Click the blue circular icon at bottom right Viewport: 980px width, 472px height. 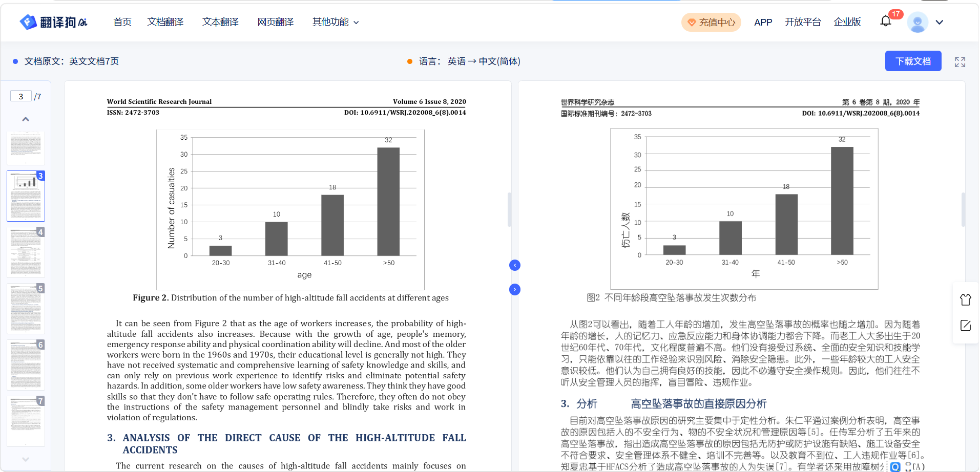[x=895, y=467]
